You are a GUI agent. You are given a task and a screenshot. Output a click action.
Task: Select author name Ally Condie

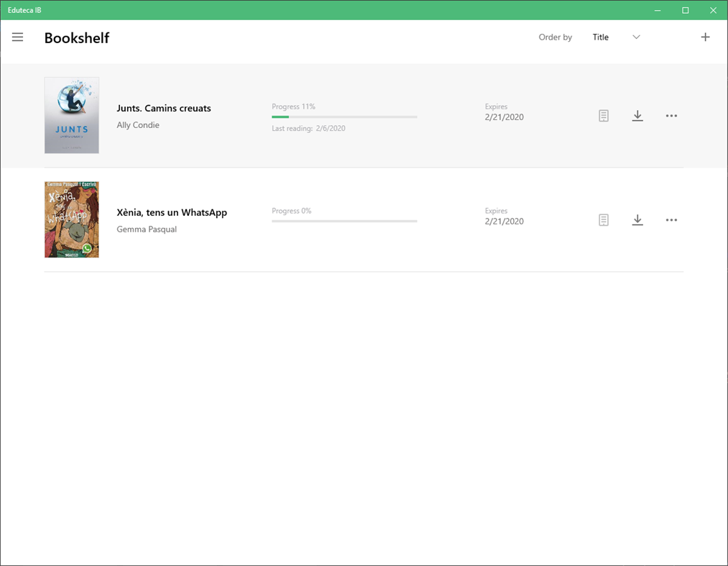point(138,124)
